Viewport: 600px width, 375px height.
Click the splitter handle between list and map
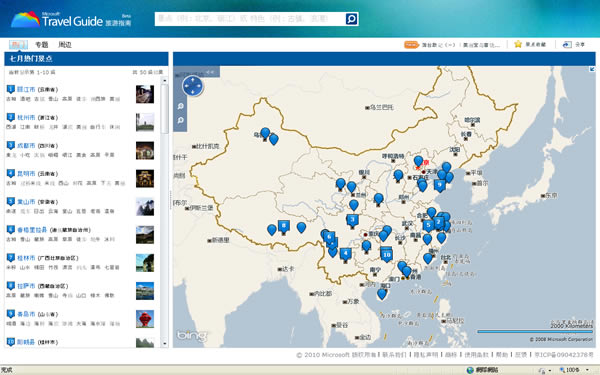tap(171, 199)
